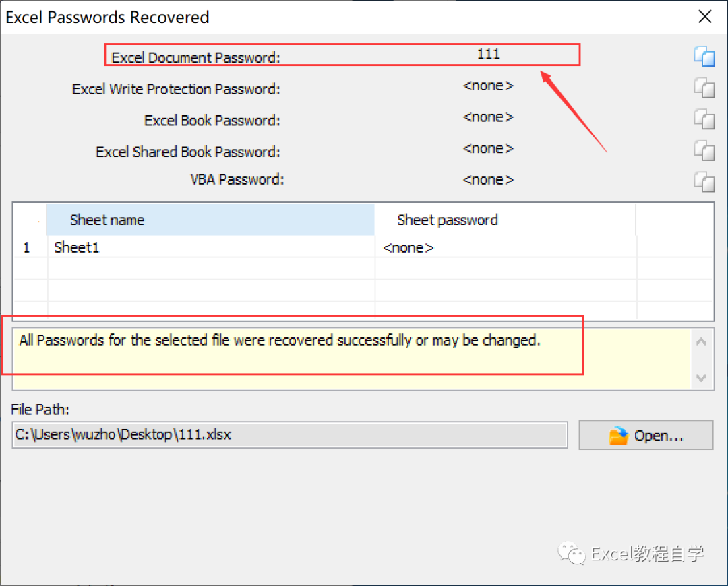Image resolution: width=728 pixels, height=586 pixels.
Task: Click the message box scroll down arrow
Action: [x=701, y=377]
